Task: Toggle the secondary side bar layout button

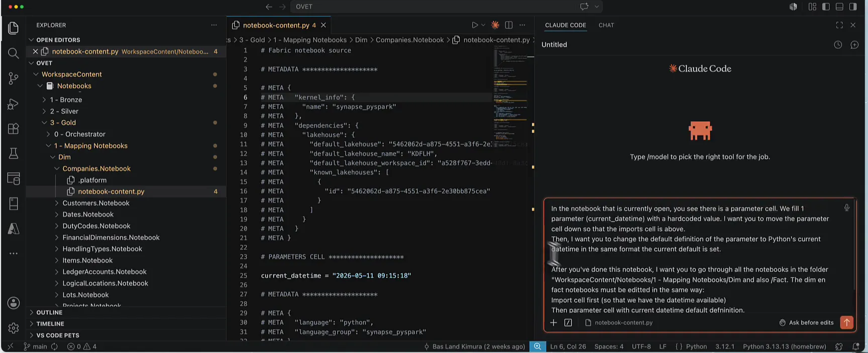Action: pos(853,7)
